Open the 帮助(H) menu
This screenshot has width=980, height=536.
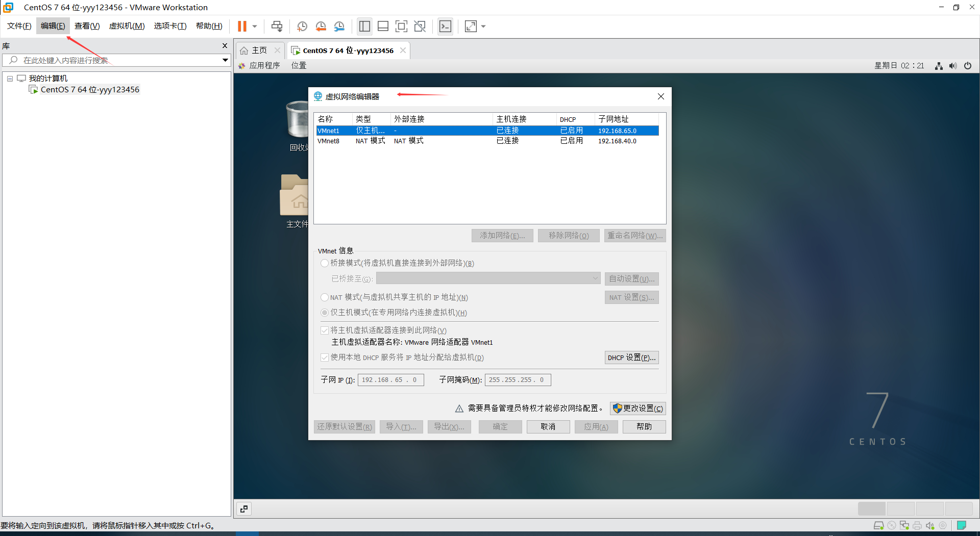209,26
